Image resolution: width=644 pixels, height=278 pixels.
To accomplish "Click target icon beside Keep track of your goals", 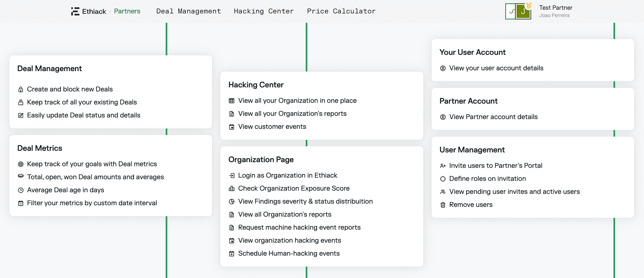I will coord(21,164).
